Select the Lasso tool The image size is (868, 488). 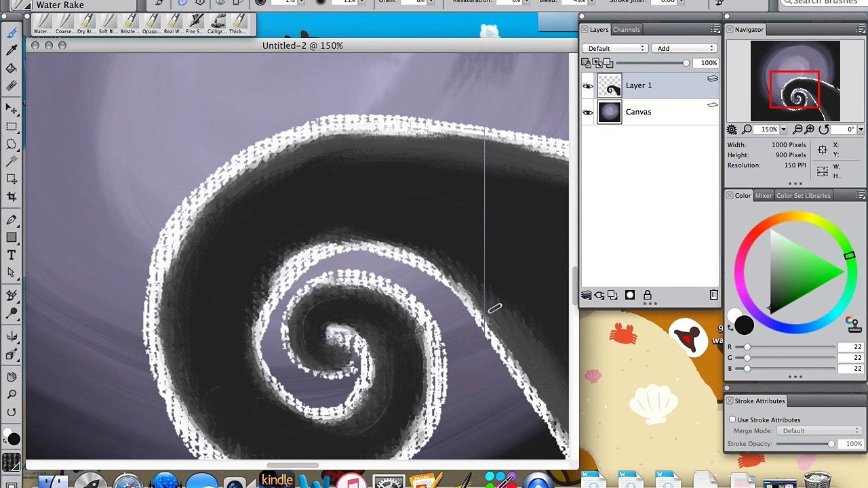(x=12, y=144)
